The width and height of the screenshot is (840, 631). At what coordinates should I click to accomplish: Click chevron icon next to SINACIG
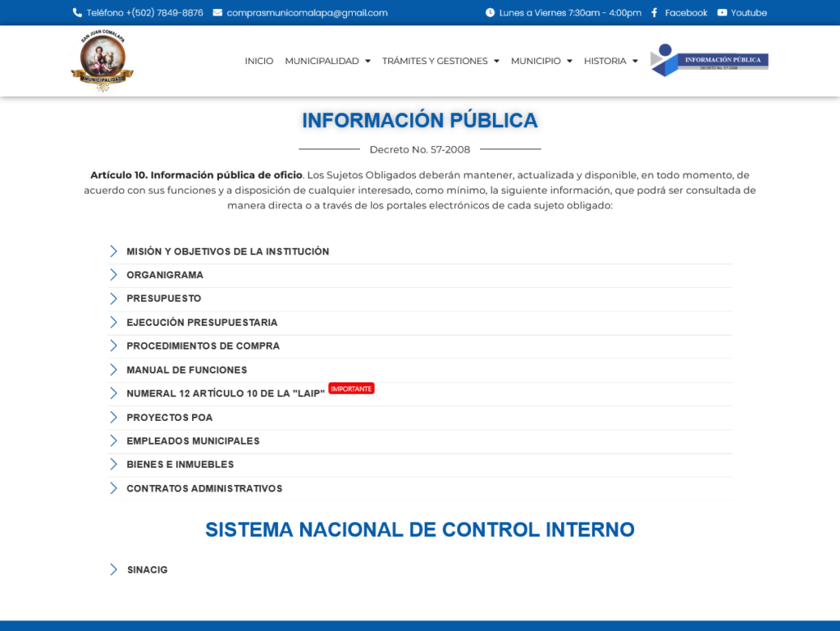(114, 569)
